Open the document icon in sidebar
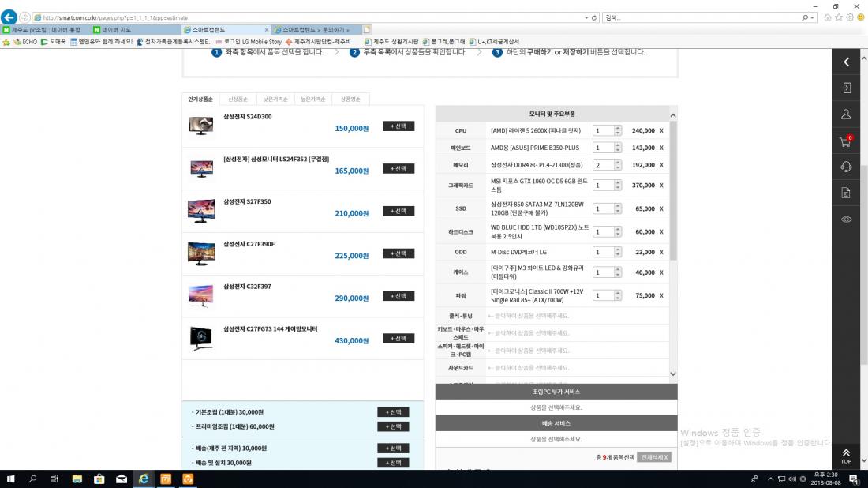Screen dimensions: 868x488 click(846, 193)
